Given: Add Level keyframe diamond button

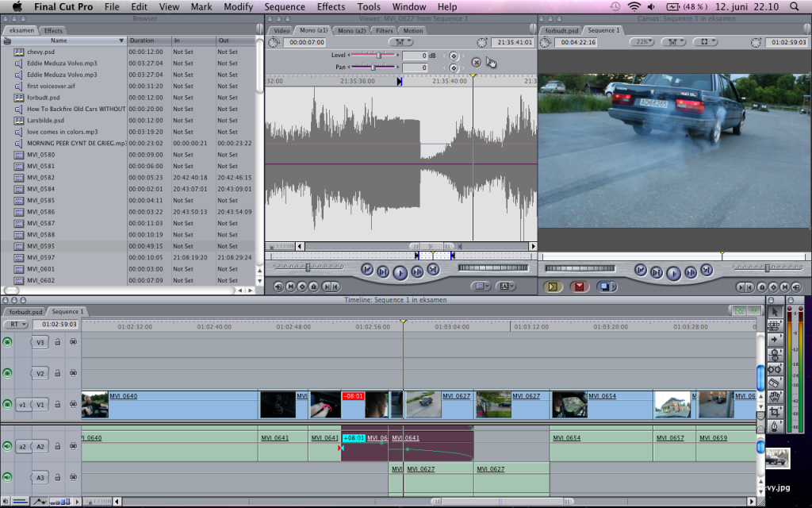Looking at the screenshot, I should pyautogui.click(x=454, y=56).
